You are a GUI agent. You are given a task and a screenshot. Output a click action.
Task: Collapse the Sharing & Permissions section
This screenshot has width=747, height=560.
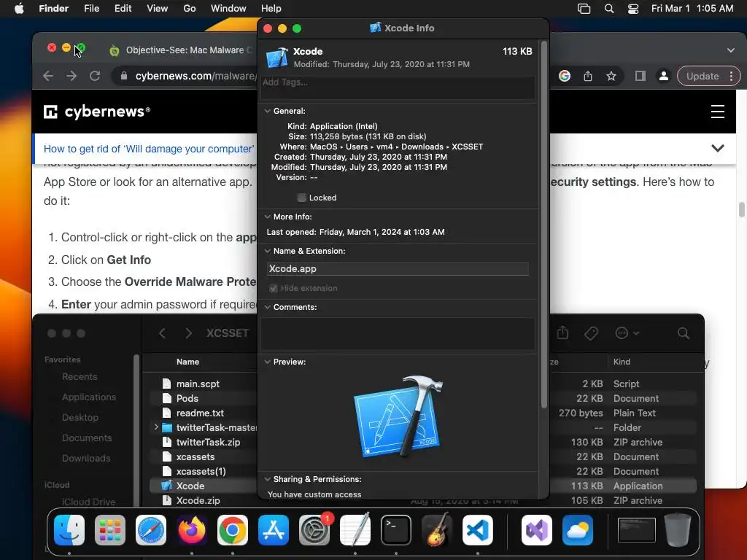tap(267, 479)
